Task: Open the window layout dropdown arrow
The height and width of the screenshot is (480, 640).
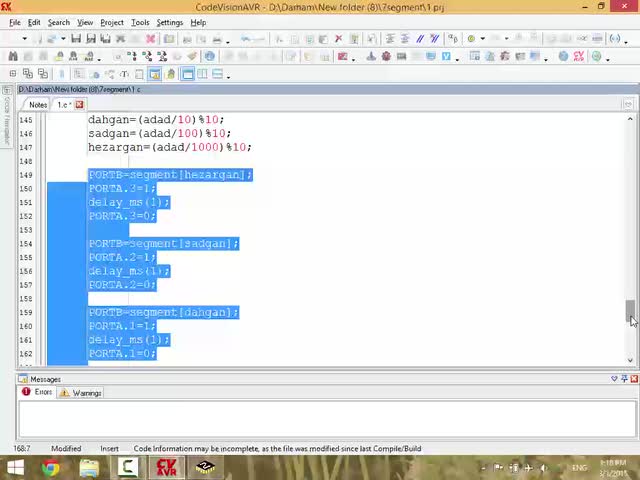Action: click(228, 76)
